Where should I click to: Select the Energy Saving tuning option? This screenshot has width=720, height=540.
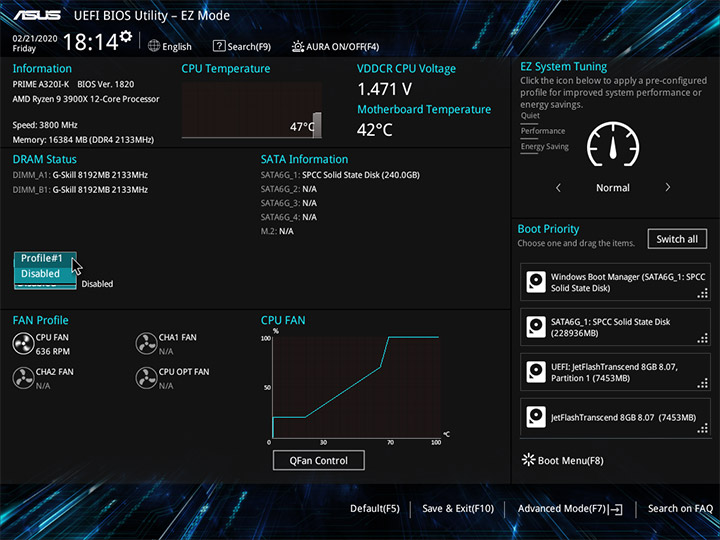[x=545, y=146]
